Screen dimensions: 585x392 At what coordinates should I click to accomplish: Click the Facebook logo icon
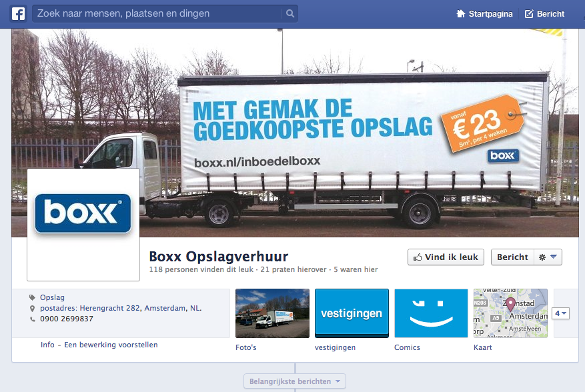click(18, 14)
